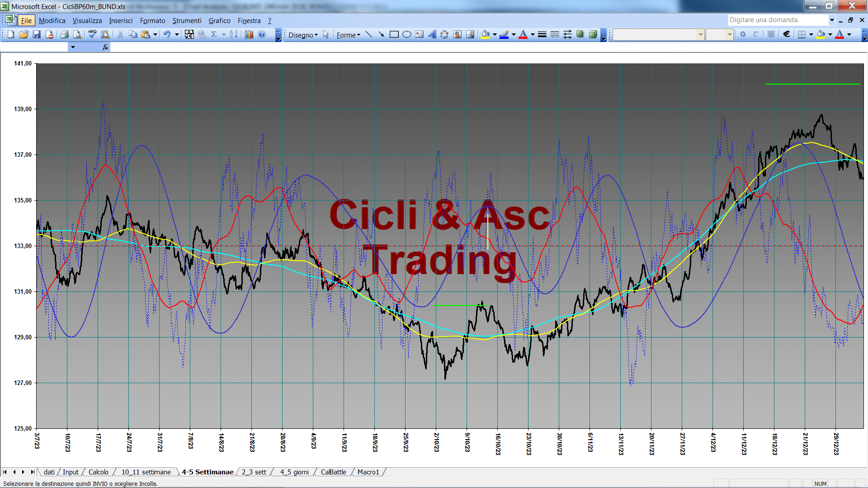
Task: Open the font size combo box
Action: pos(719,34)
